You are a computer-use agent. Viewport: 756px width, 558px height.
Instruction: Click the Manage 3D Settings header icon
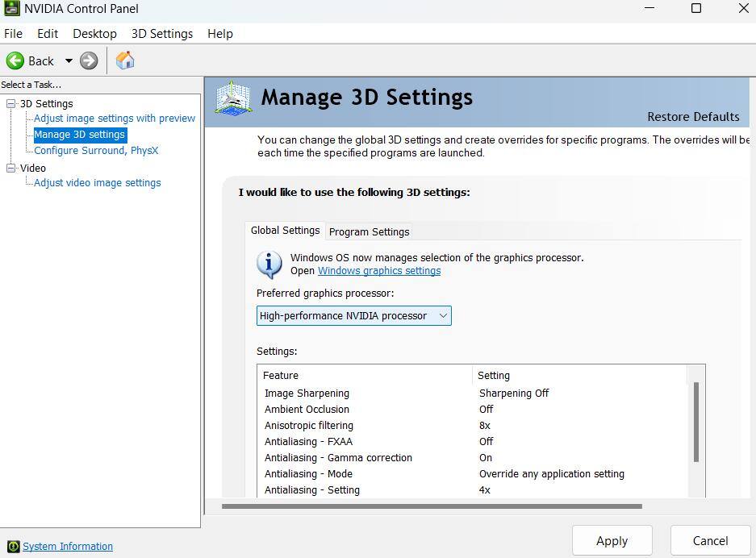[x=232, y=97]
